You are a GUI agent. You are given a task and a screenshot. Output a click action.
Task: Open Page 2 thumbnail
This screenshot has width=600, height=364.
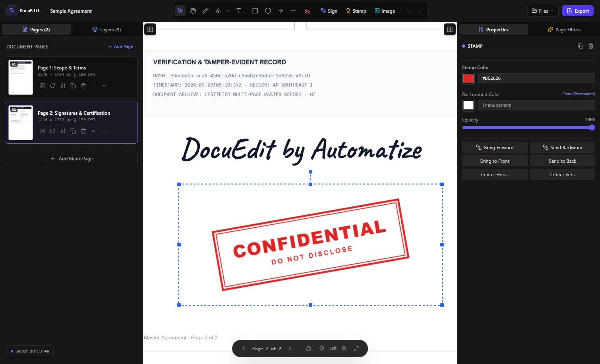21,122
